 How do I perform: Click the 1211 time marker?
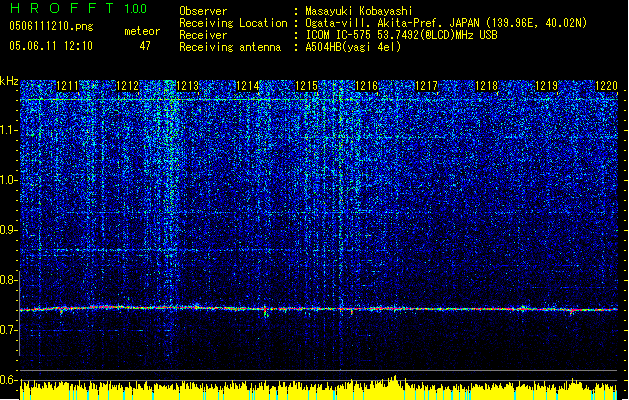pos(67,86)
